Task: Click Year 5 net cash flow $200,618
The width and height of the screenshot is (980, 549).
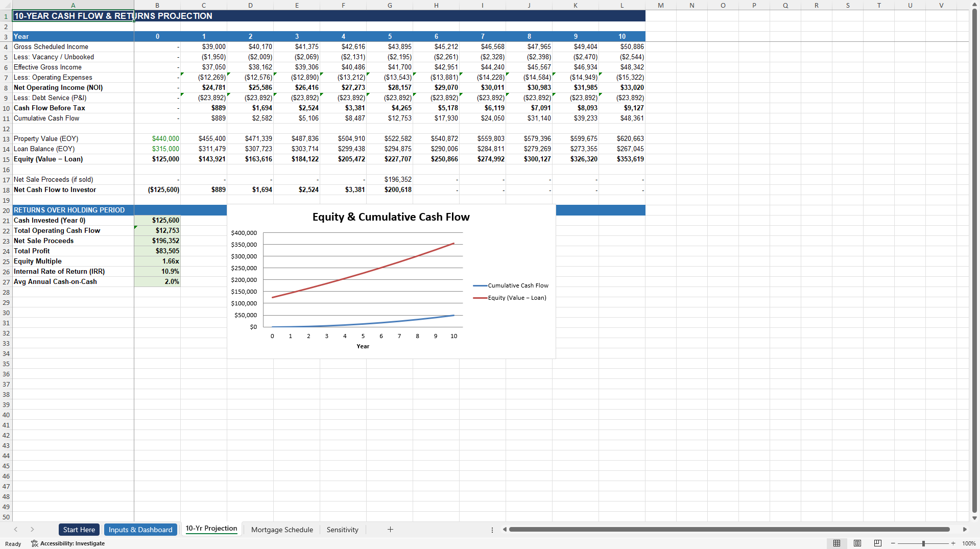Action: [x=390, y=189]
